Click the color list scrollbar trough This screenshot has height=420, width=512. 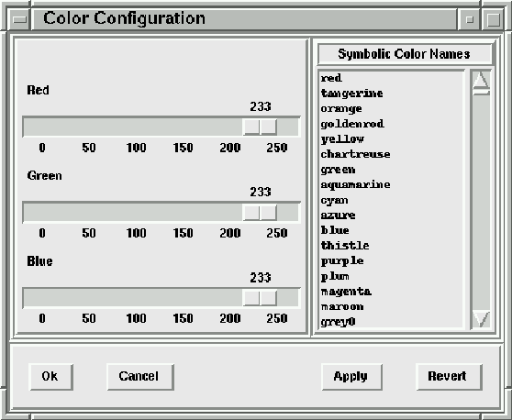click(x=481, y=203)
